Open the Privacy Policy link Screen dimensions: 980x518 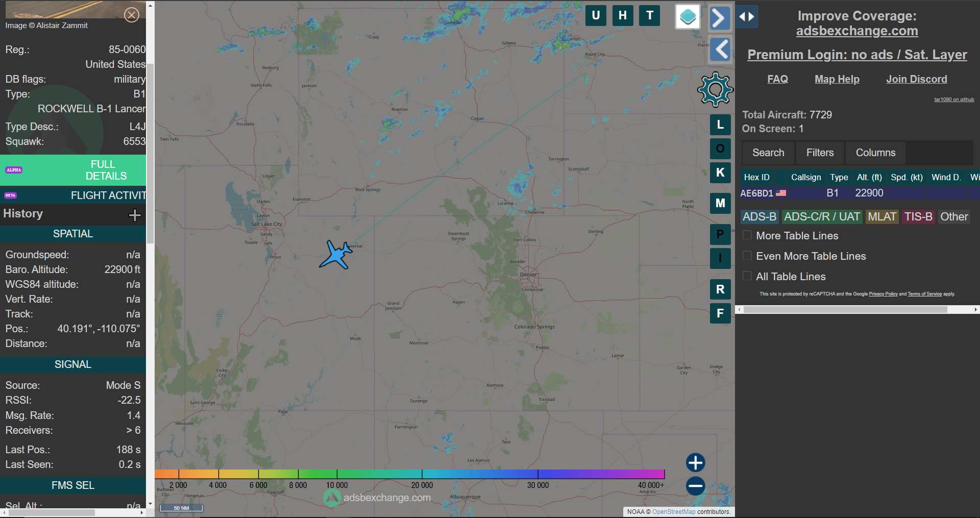[x=883, y=294]
